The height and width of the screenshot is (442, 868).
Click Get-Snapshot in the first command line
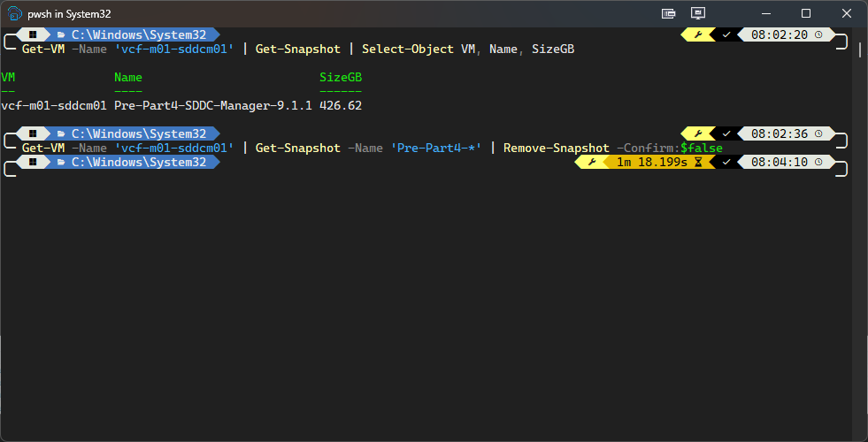[x=298, y=50]
